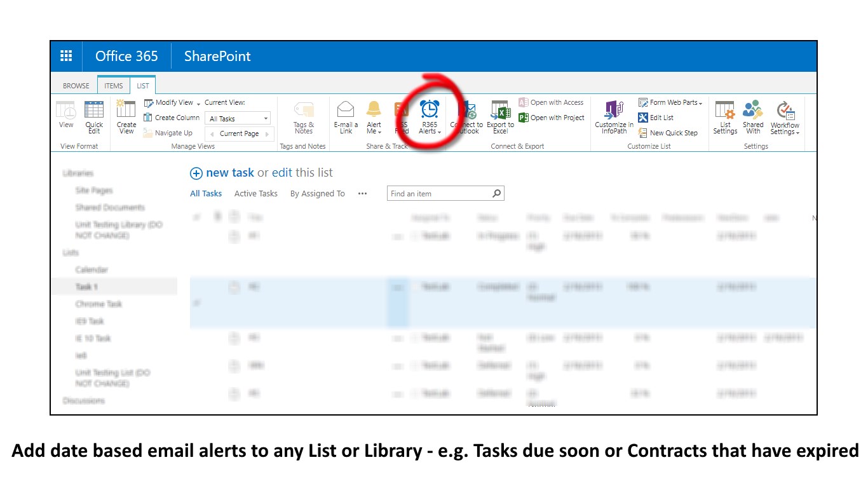Click the Create View icon
This screenshot has width=868, height=488.
pyautogui.click(x=126, y=109)
